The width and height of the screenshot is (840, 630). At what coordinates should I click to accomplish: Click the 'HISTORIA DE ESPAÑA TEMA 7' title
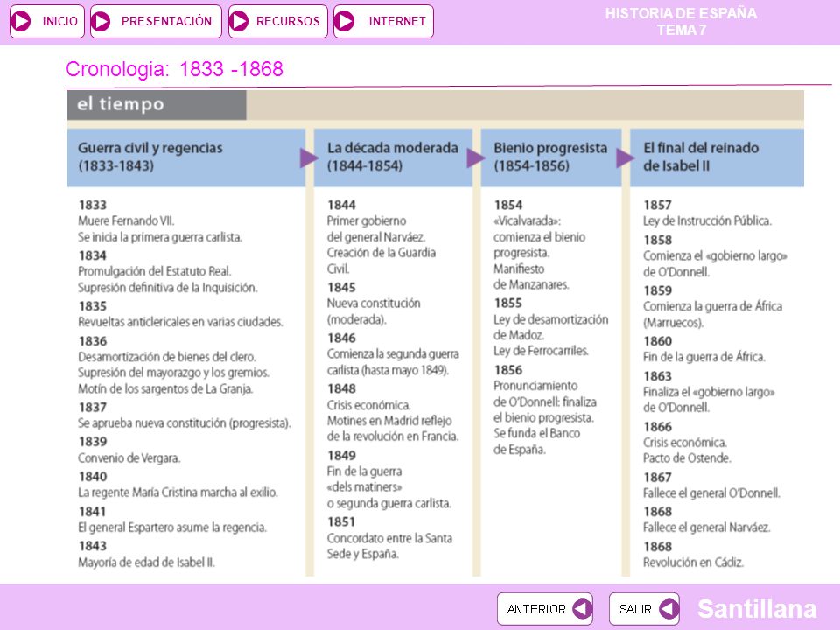click(x=681, y=21)
